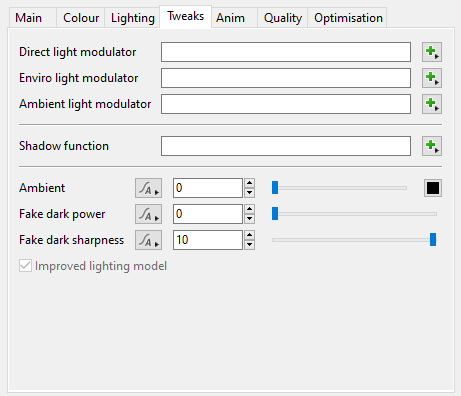Click the Fake dark power value field
Screen dimensions: 461x396
pyautogui.click(x=208, y=214)
